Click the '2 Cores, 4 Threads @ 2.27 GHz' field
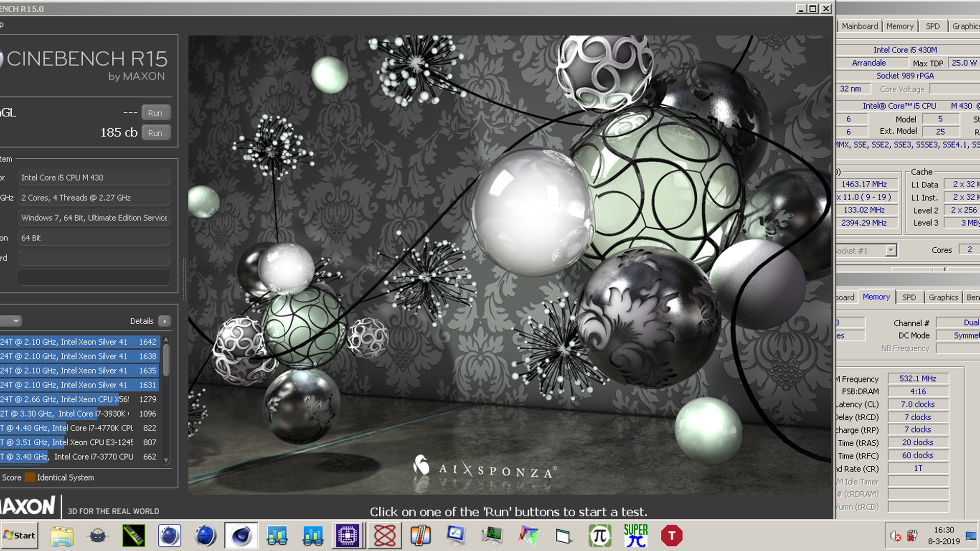980x551 pixels. coord(94,198)
